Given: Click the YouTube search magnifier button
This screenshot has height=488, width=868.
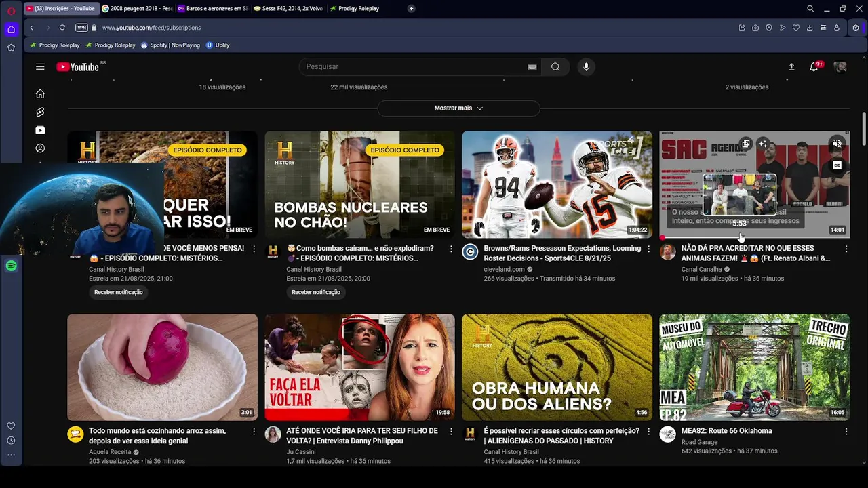Looking at the screenshot, I should 555,66.
